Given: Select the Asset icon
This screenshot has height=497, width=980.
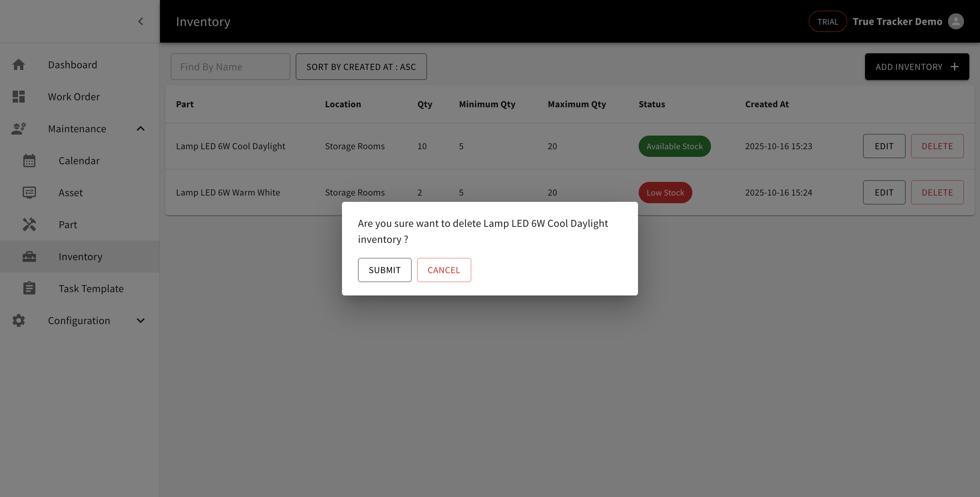Looking at the screenshot, I should point(30,193).
